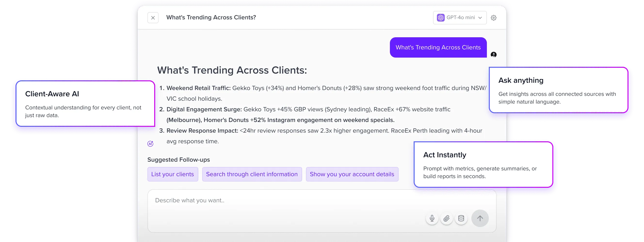Click the purple 'What's Trending Across Clients' message bubble
This screenshot has width=644, height=242.
click(438, 47)
